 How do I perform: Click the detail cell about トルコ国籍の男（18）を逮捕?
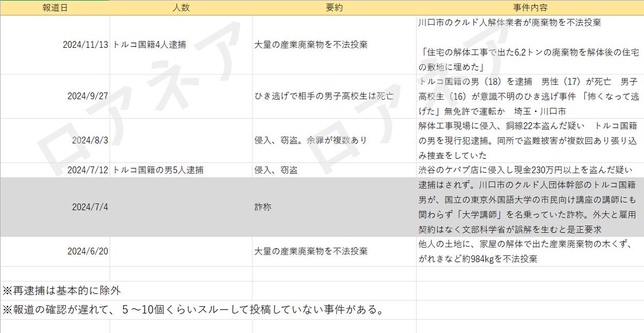[530, 97]
